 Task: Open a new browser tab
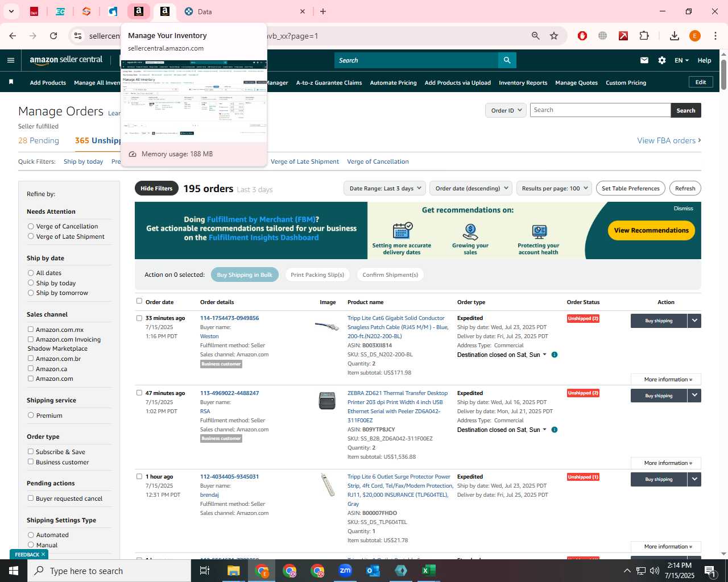click(x=323, y=11)
